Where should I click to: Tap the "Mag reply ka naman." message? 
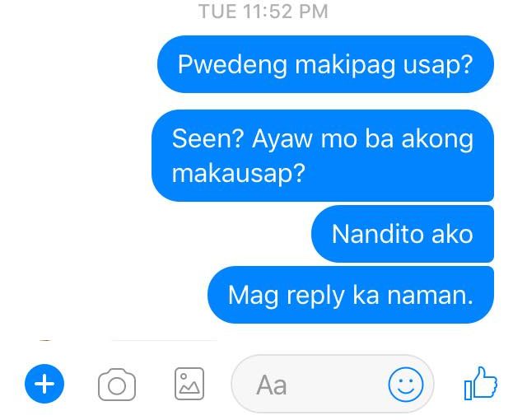(x=351, y=295)
